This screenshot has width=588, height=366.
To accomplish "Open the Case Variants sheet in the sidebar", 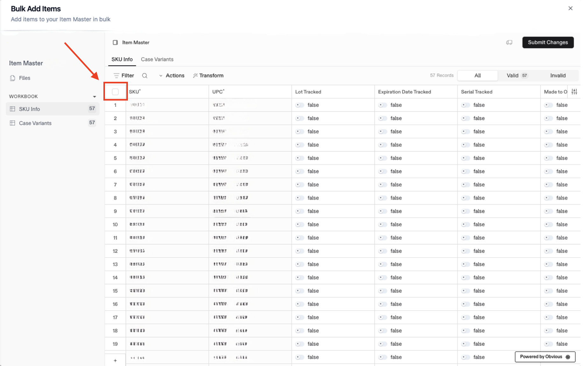I will tap(53, 123).
